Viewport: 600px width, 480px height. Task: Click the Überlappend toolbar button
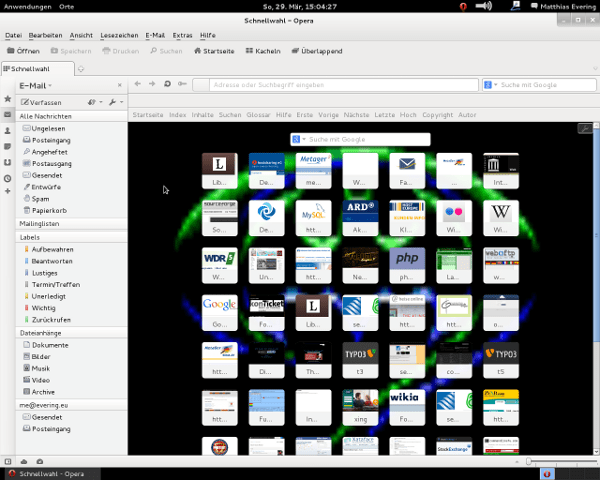317,51
